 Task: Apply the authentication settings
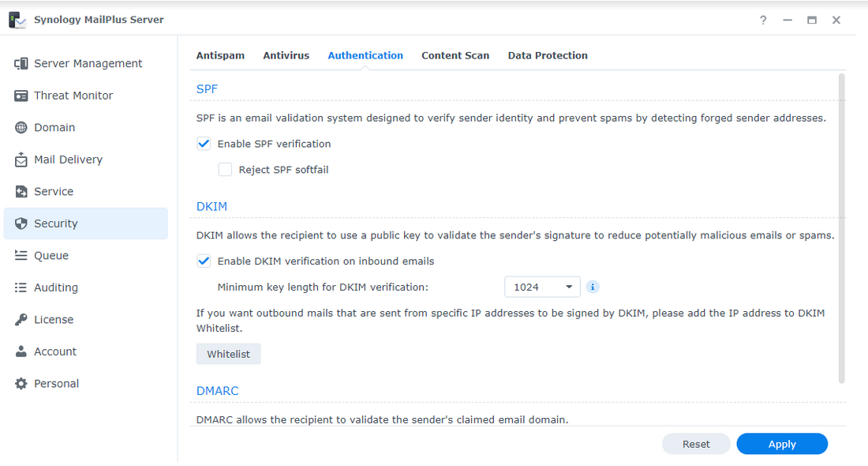[782, 445]
